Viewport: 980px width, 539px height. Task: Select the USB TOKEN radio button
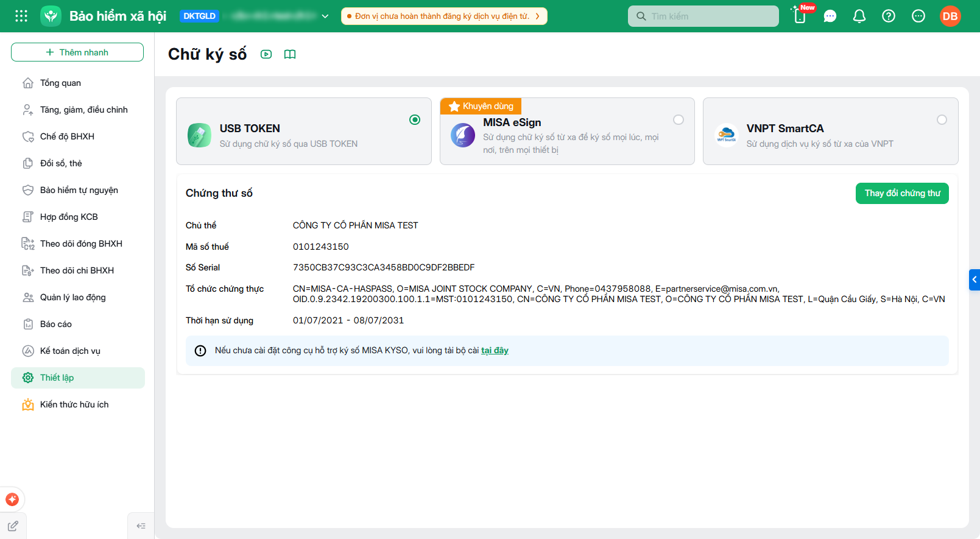415,120
